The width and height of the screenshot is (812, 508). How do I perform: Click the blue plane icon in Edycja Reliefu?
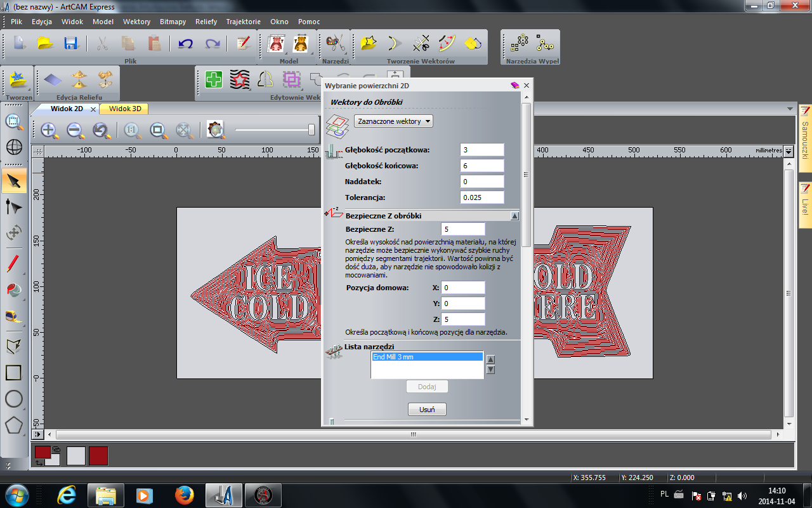53,79
